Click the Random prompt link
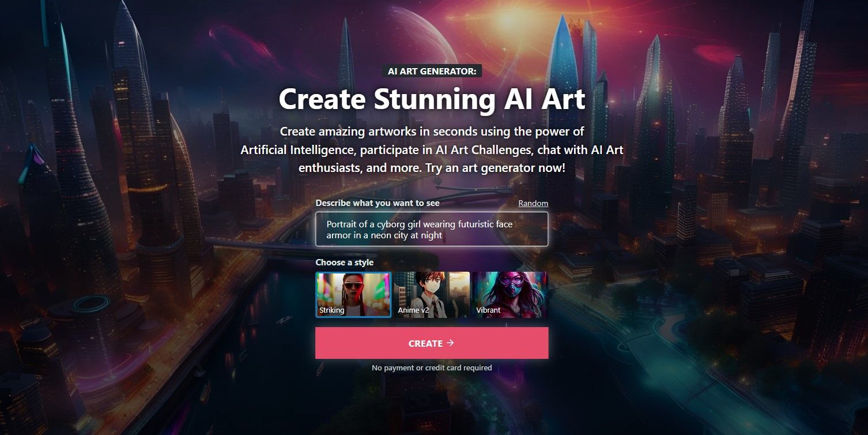The image size is (868, 435). (533, 203)
